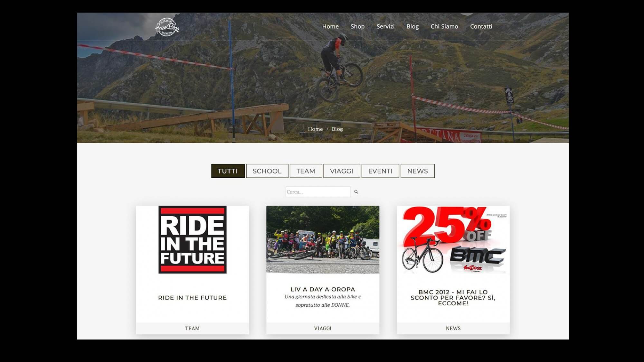This screenshot has width=644, height=362.
Task: Open the Chi Siamo page
Action: [x=444, y=26]
